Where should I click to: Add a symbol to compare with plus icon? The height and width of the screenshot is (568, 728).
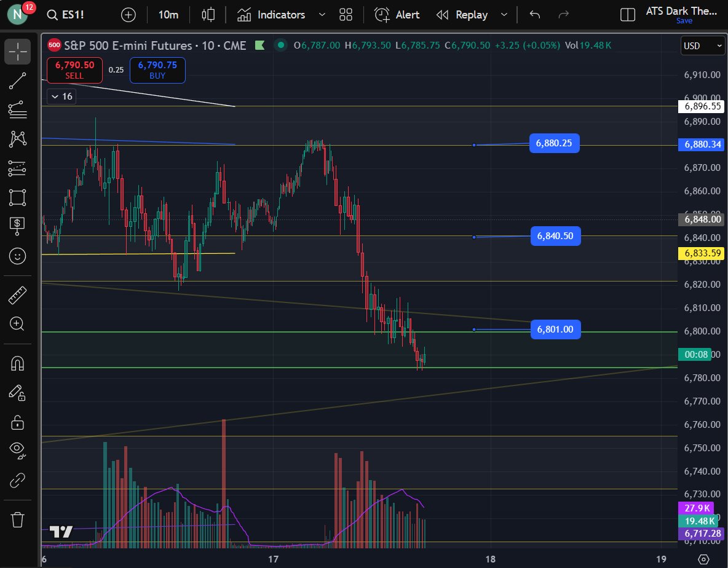pyautogui.click(x=128, y=15)
